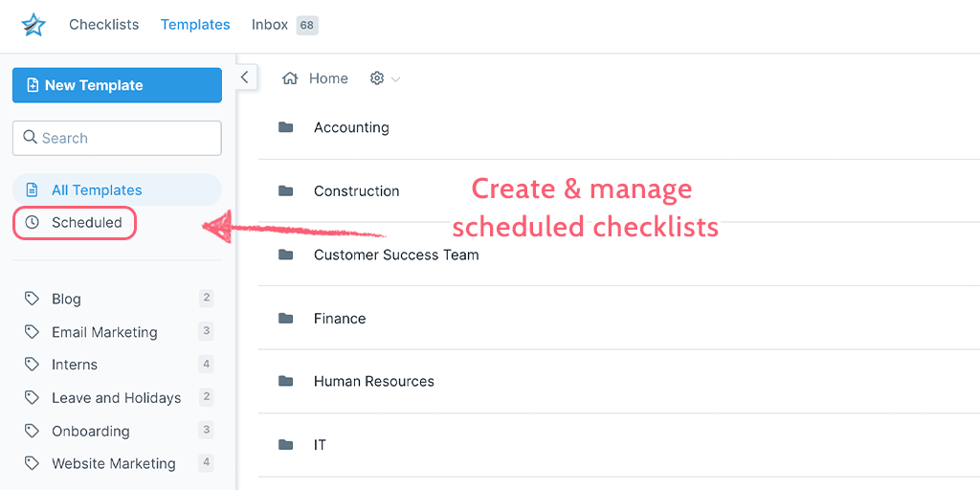This screenshot has width=980, height=490.
Task: Open the Templates tab
Action: point(195,25)
